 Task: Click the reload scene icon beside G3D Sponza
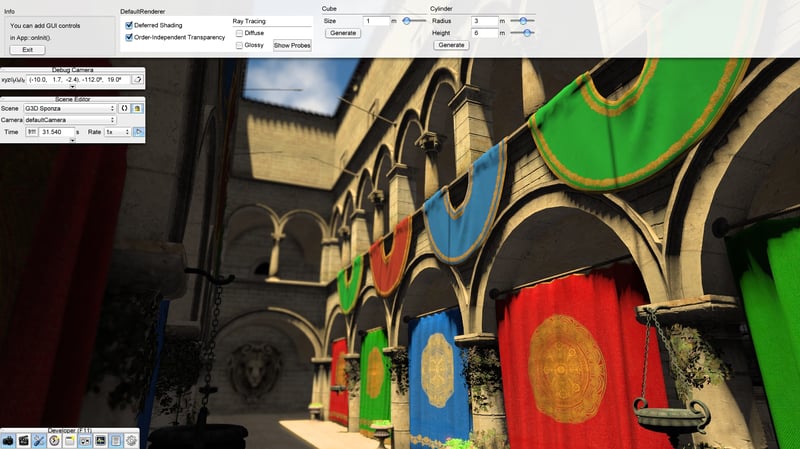[x=124, y=108]
